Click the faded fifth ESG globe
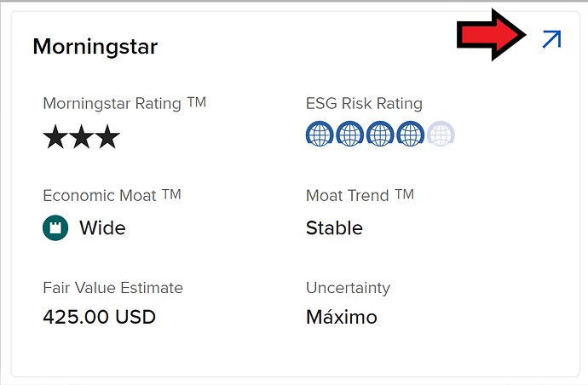 click(441, 134)
